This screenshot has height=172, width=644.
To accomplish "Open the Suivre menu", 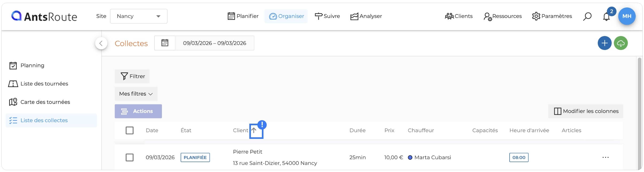I will pyautogui.click(x=327, y=16).
